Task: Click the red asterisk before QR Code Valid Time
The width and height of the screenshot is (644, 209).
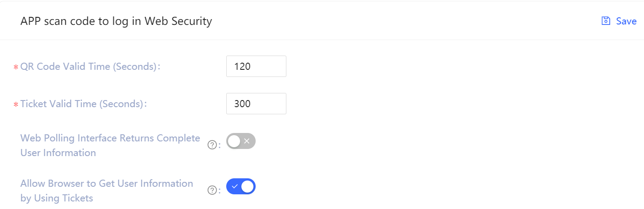Action: 16,68
